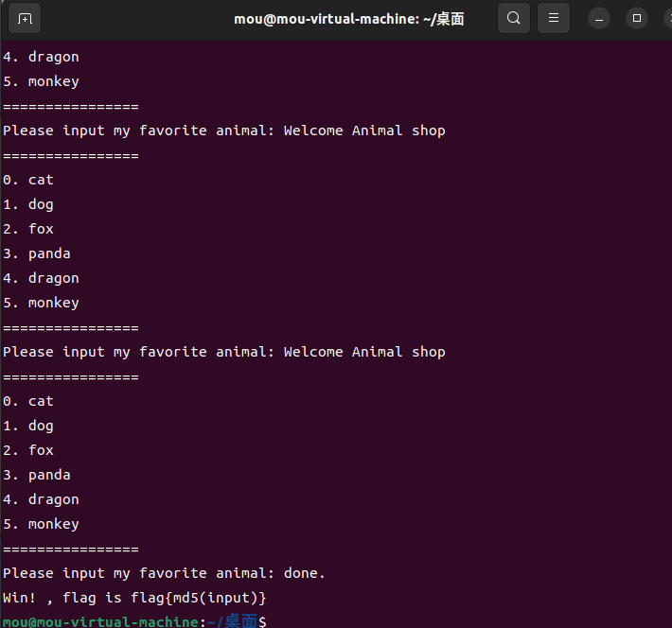Maximize the terminal window
Viewport: 672px width, 628px height.
tap(636, 18)
